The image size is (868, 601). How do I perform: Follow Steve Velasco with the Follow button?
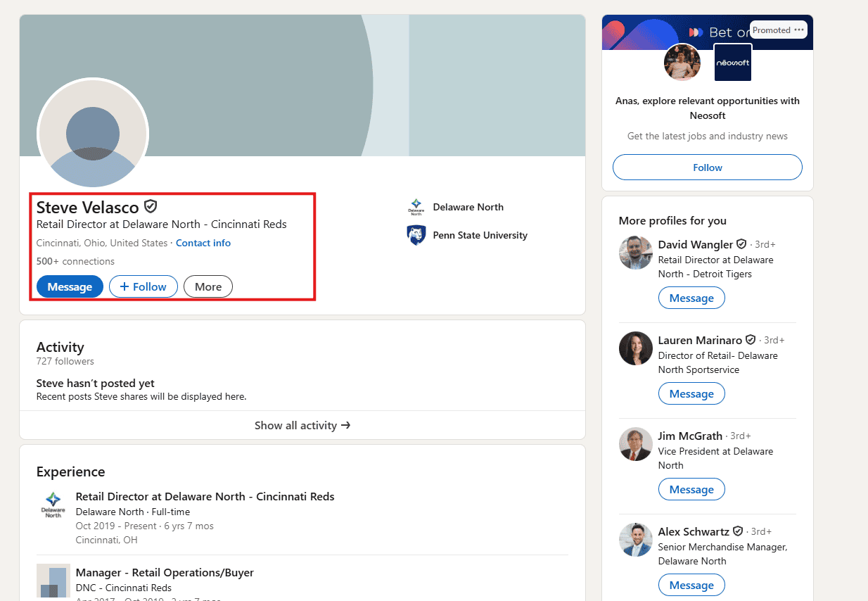coord(143,286)
